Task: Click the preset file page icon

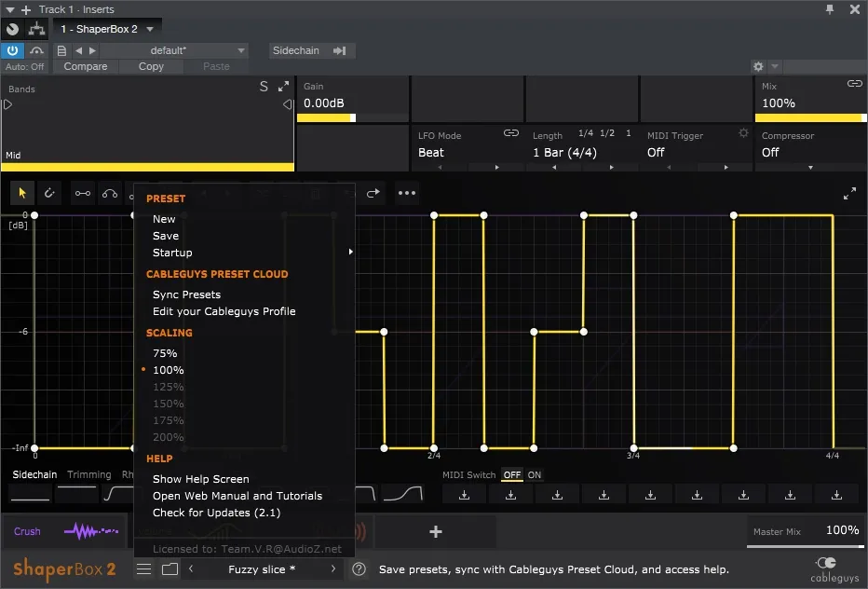Action: [x=61, y=50]
